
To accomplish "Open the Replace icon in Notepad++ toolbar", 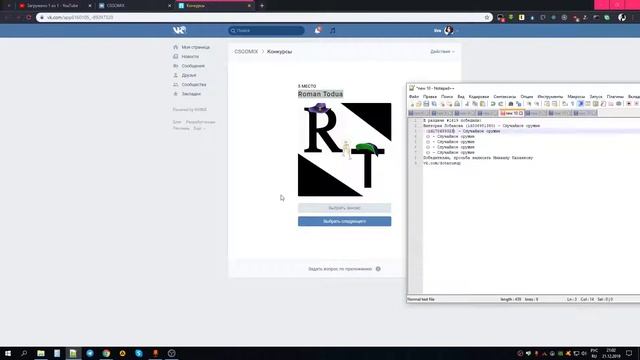I will tap(518, 104).
